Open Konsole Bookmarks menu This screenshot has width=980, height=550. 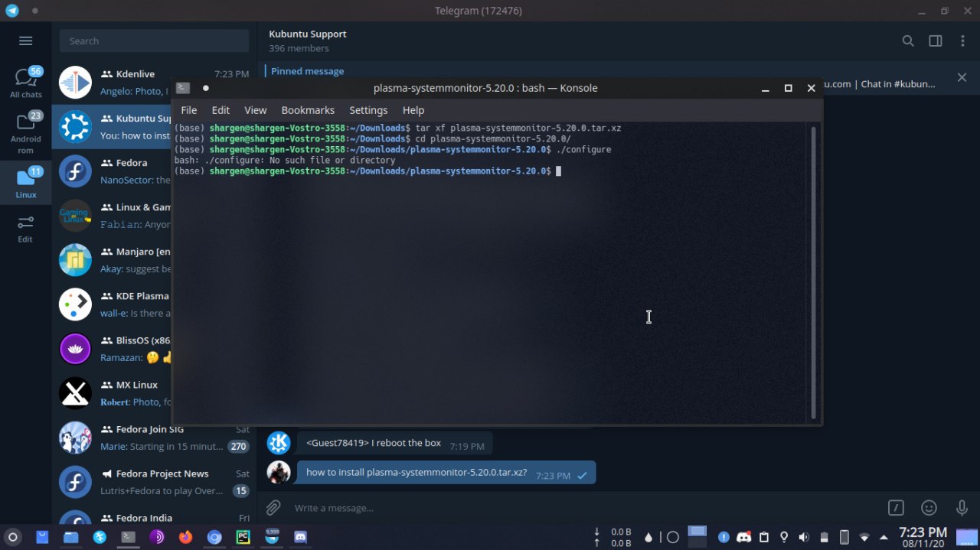[308, 110]
